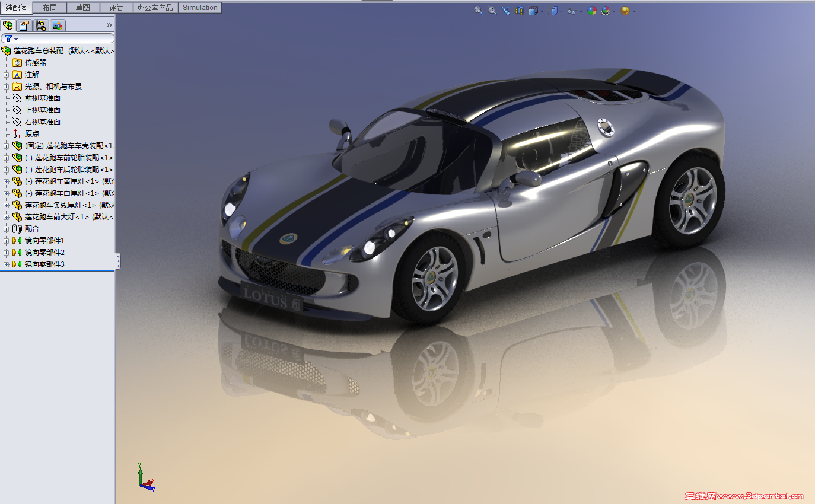Click the 光源、相机与布景 folder icon
Image resolution: width=815 pixels, height=504 pixels.
click(17, 86)
